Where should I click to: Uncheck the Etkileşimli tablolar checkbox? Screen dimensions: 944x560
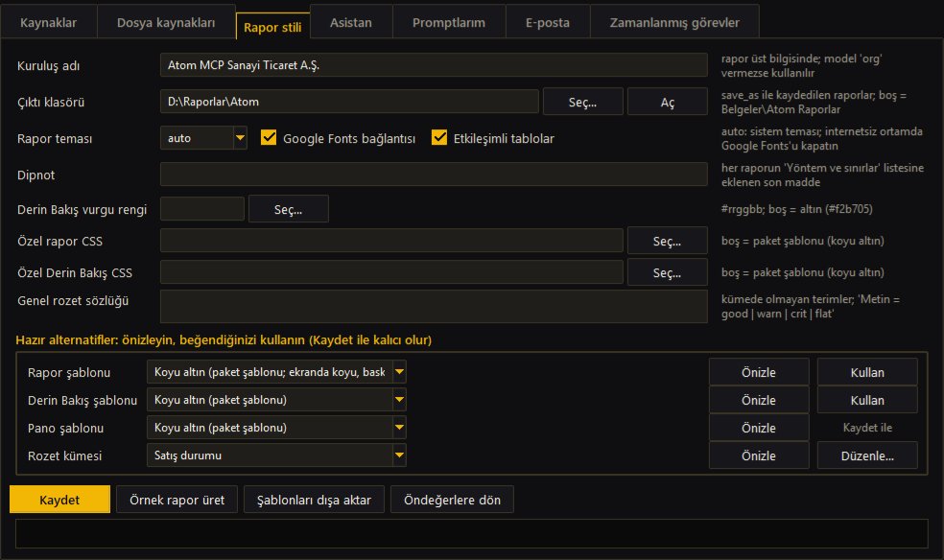pyautogui.click(x=439, y=138)
